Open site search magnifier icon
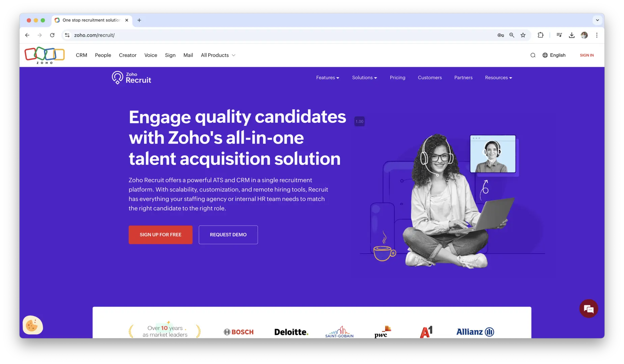 point(533,55)
